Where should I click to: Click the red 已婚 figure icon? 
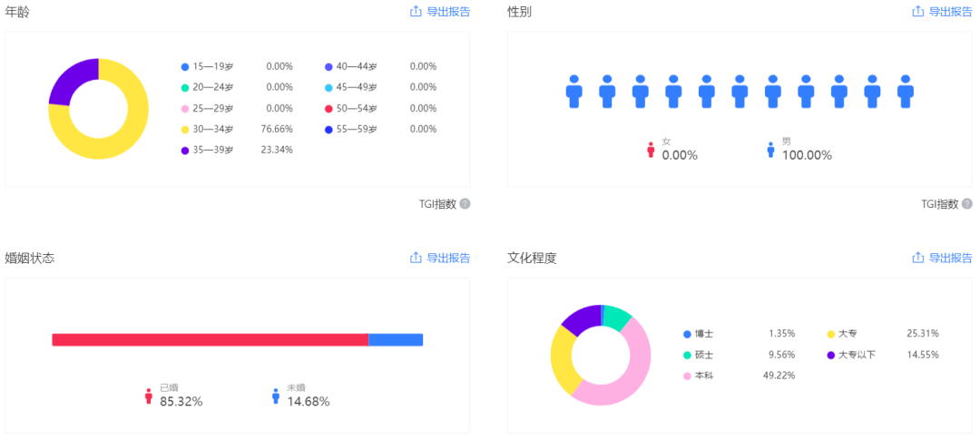[x=149, y=396]
